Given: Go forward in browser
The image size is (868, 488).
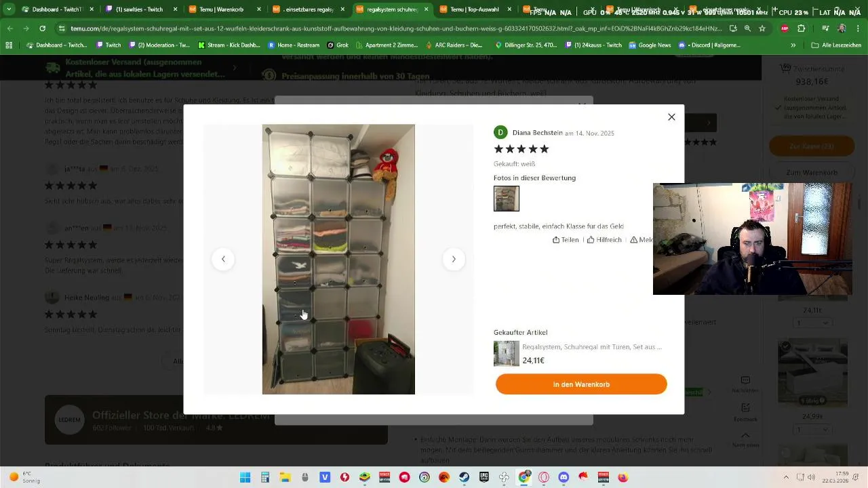Looking at the screenshot, I should pos(26,28).
